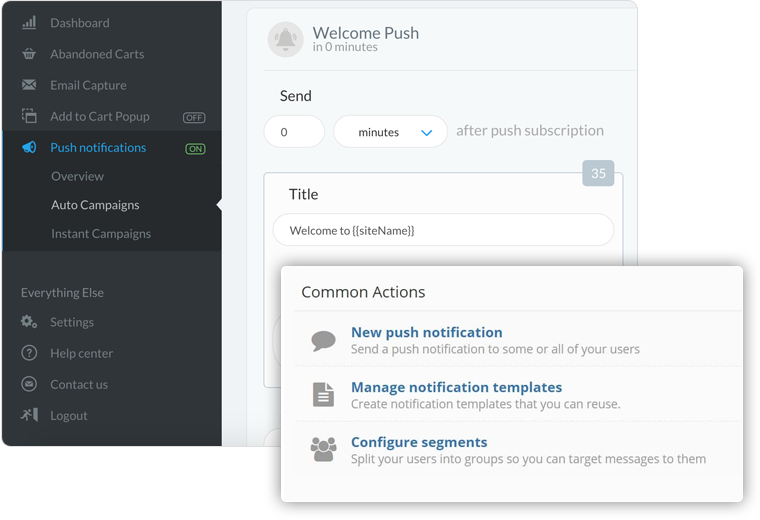
Task: Click the people group icon for segments
Action: point(323,449)
